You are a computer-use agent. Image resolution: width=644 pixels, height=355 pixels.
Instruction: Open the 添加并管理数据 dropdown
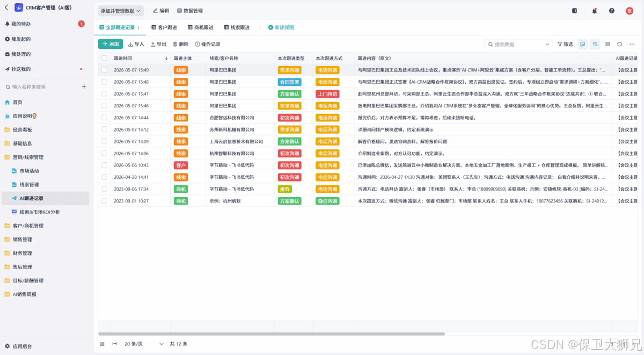point(121,11)
